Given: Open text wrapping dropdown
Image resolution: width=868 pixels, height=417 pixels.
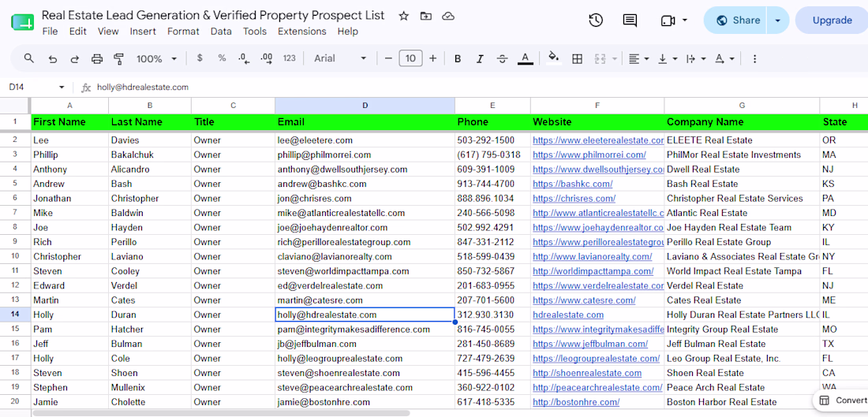Looking at the screenshot, I should point(696,58).
